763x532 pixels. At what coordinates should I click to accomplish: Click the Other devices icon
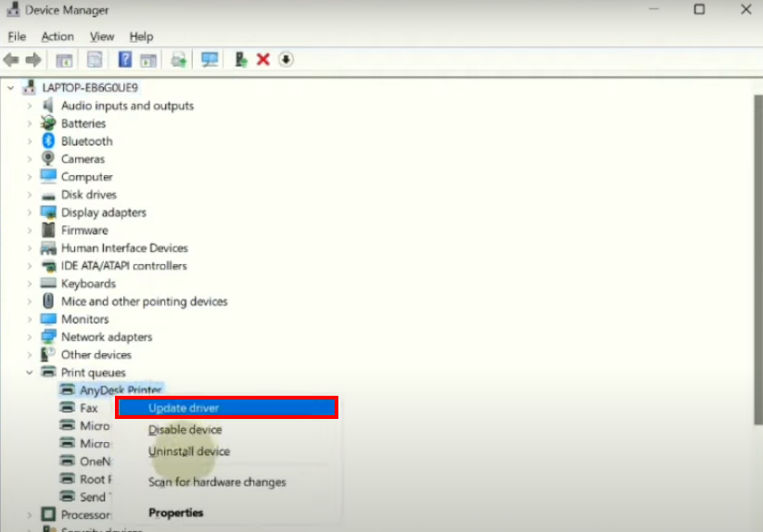tap(47, 354)
